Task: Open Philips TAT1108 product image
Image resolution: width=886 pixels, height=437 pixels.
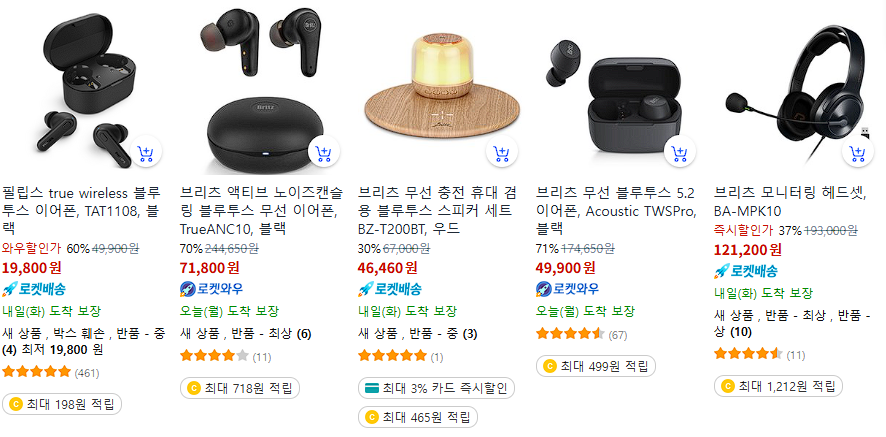Action: [x=88, y=88]
